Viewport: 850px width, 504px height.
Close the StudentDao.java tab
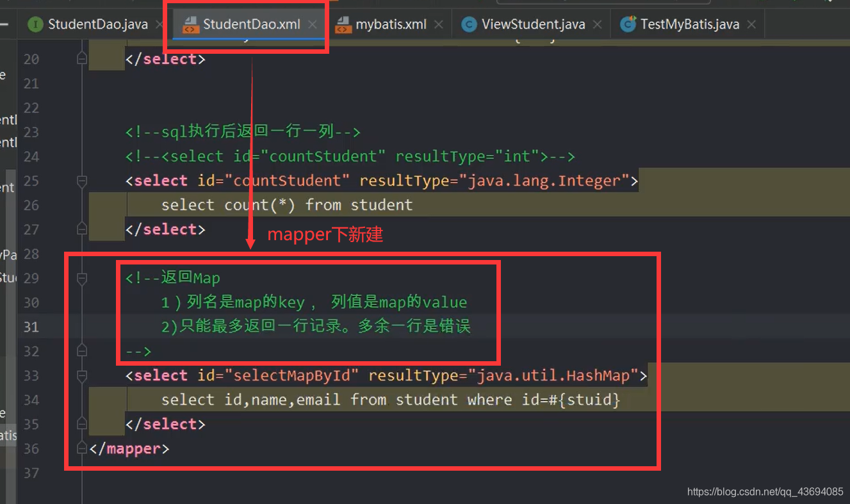[x=159, y=24]
